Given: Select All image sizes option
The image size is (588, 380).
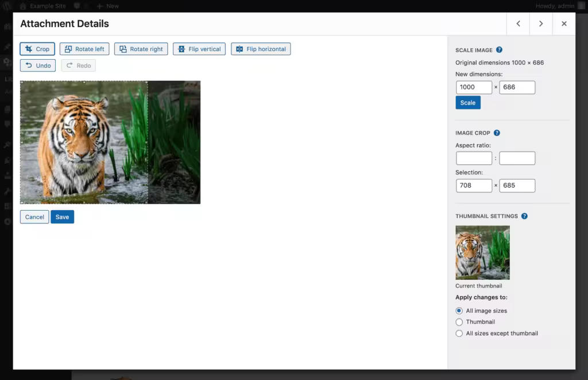Looking at the screenshot, I should click(x=459, y=311).
